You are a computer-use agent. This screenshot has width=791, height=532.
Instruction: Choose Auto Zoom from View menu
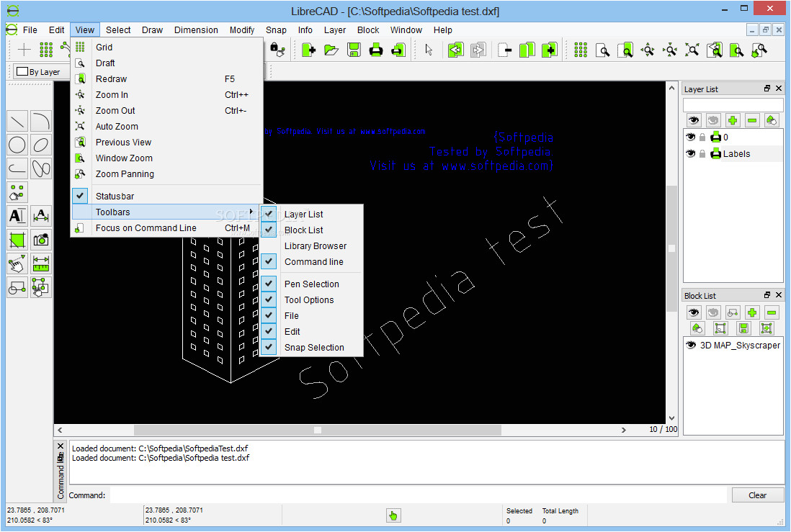(x=167, y=127)
